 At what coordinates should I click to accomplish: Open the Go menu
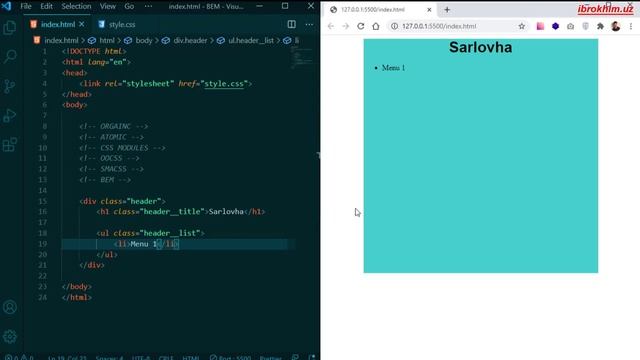point(129,6)
